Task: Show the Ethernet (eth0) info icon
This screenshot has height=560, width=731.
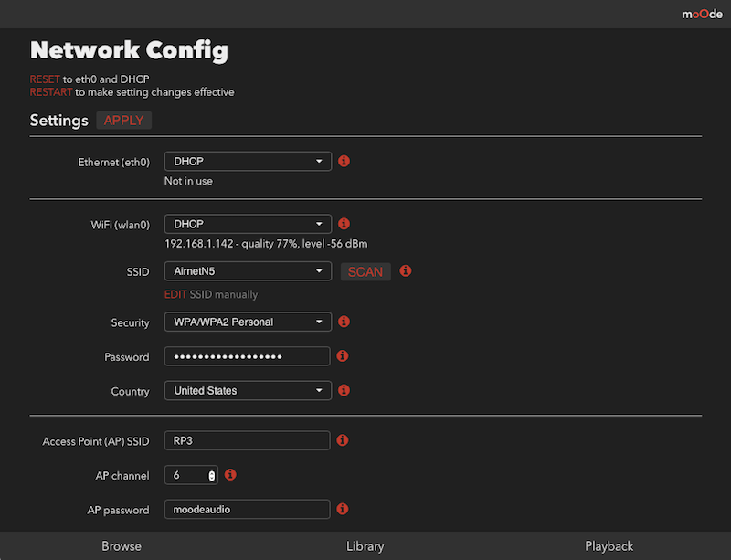Action: pos(344,162)
